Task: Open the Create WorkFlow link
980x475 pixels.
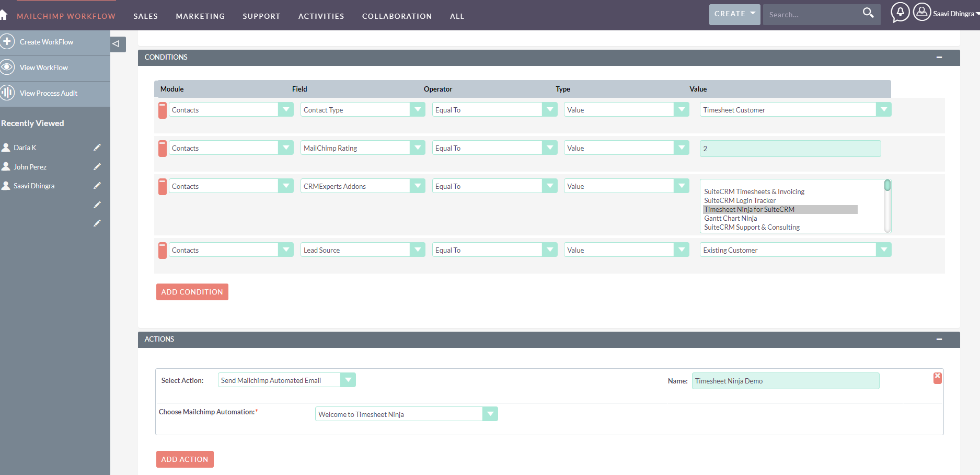Action: pos(47,42)
